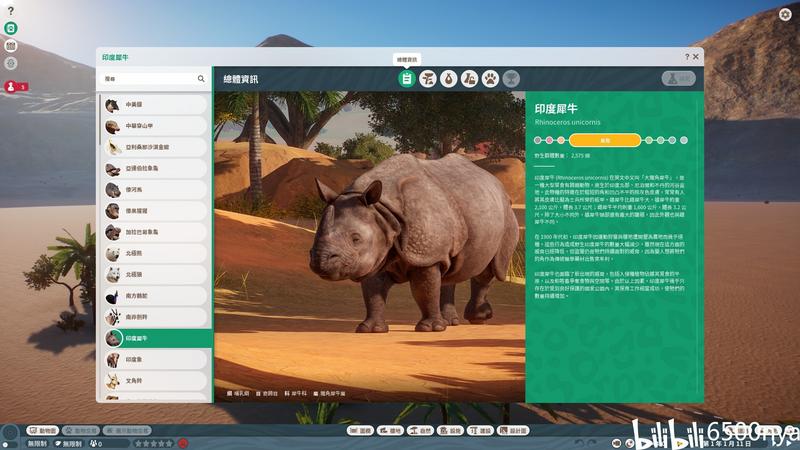
Task: Select the highlighted 印度犀牛 entry
Action: (157, 338)
